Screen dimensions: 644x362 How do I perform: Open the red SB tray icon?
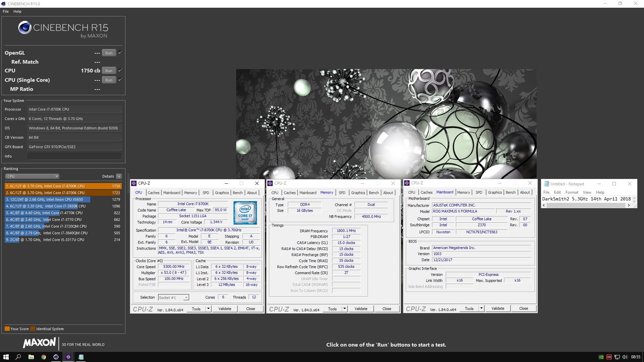609,357
